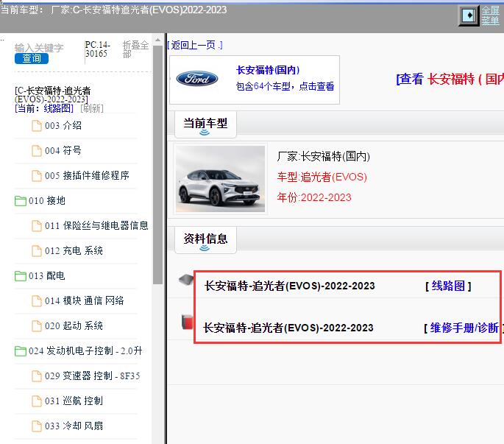The image size is (504, 444).
Task: Open 011 保险丝与继电器信息 entry
Action: pos(96,225)
